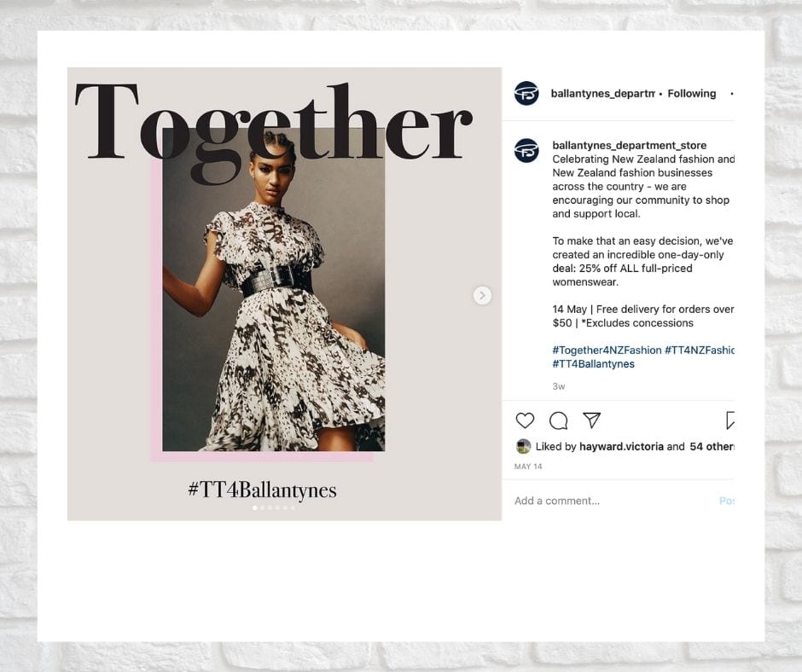
Task: Show the list of 54 others who liked
Action: coord(712,447)
